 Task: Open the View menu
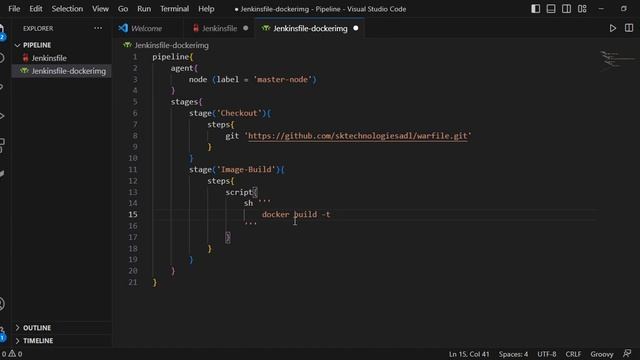coord(100,9)
